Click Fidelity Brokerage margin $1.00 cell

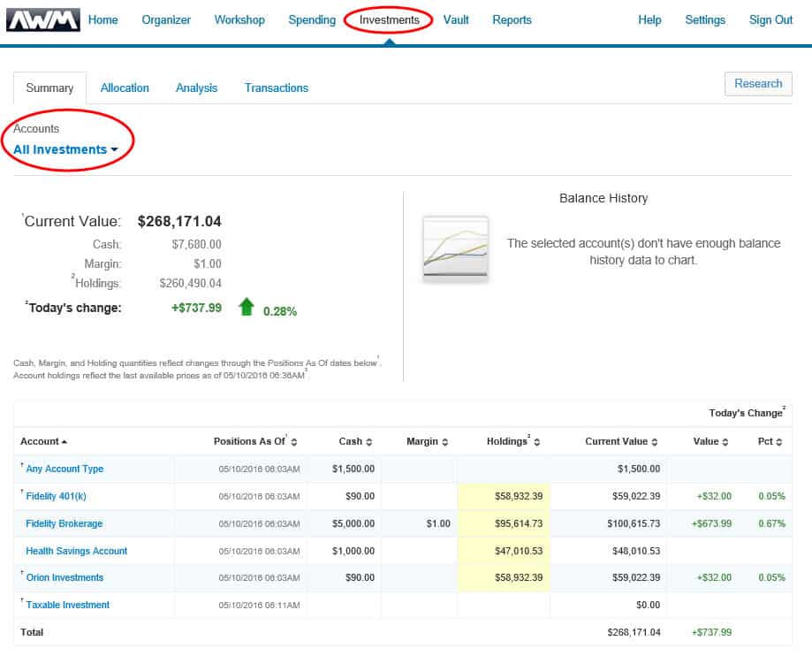438,524
